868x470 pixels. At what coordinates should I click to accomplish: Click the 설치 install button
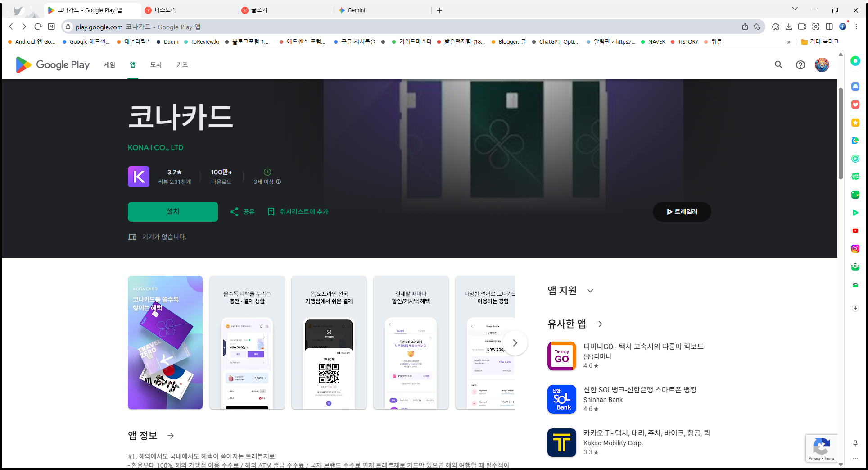[172, 211]
